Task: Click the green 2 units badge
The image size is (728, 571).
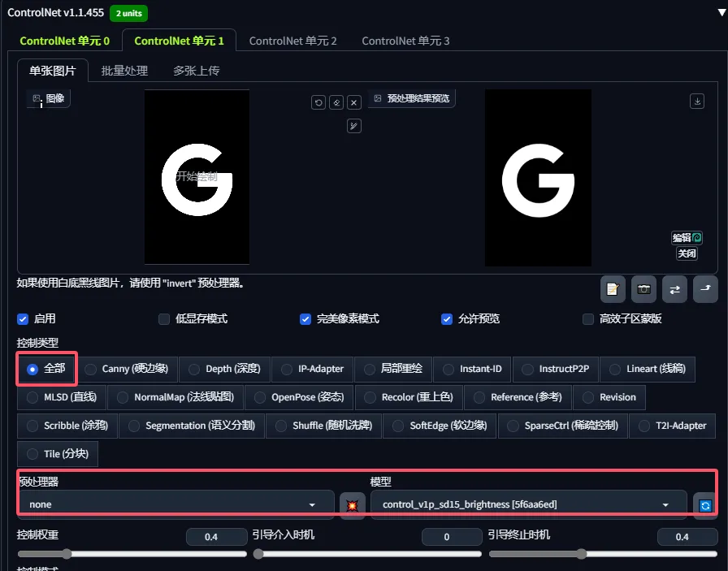Action: pos(128,14)
